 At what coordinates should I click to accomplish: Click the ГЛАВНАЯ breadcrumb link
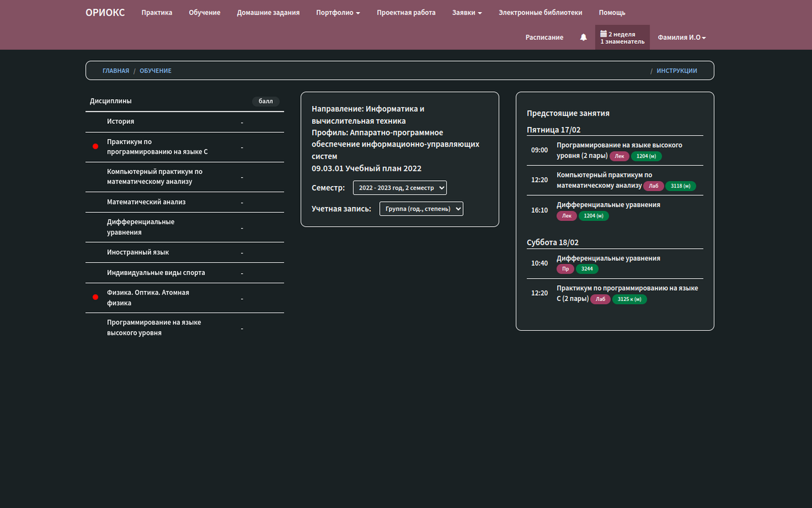click(115, 70)
